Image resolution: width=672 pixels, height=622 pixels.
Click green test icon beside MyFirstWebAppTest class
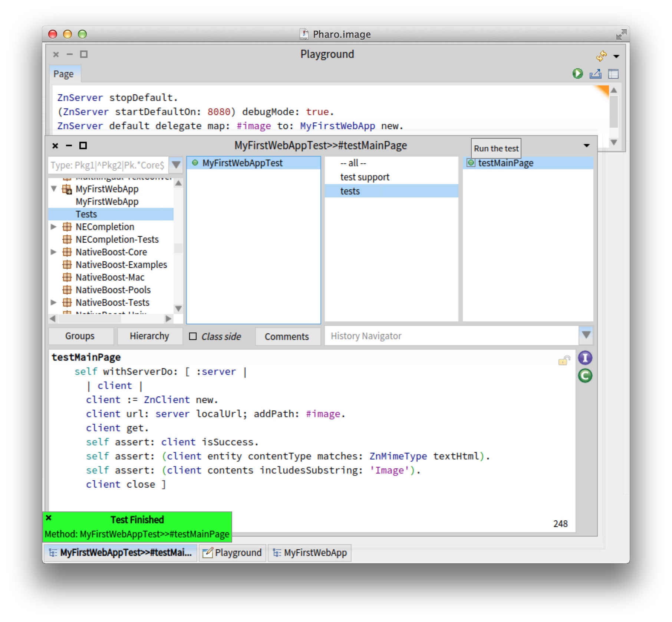(x=195, y=163)
